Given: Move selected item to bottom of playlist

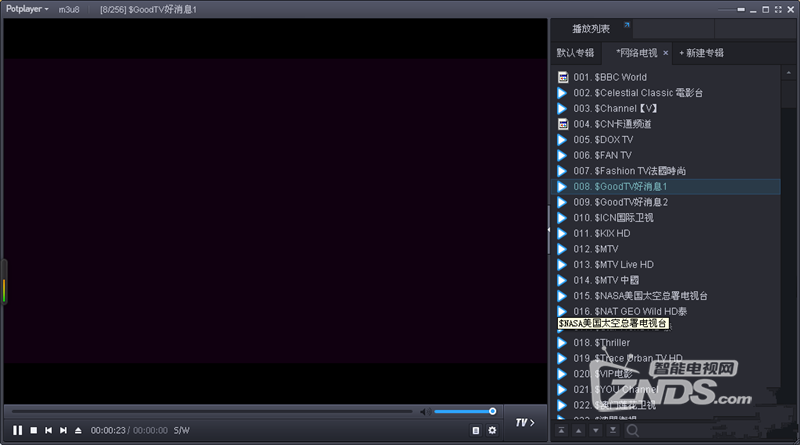Looking at the screenshot, I should point(613,431).
